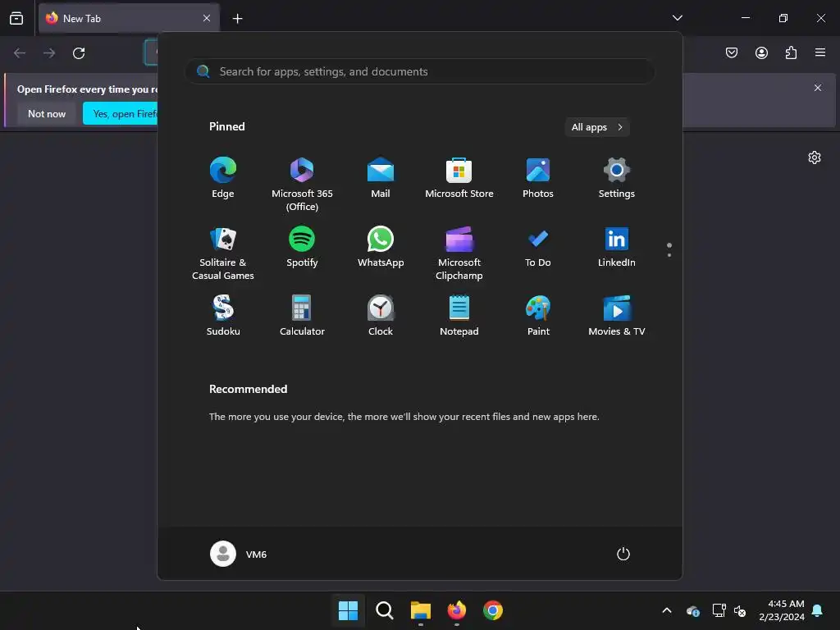The height and width of the screenshot is (630, 840).
Task: Open the Clock app
Action: coord(381,316)
